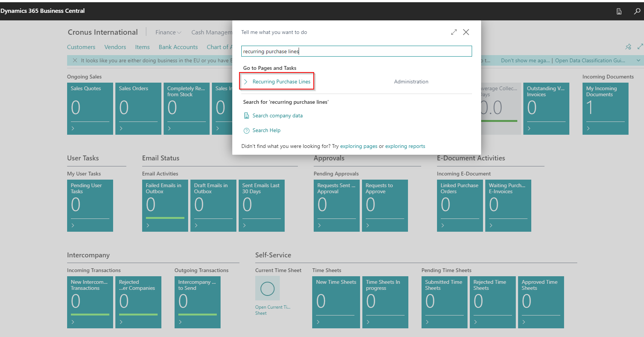Viewport: 644px width, 337px height.
Task: Expand the Tell Me dialog to full size
Action: 454,32
